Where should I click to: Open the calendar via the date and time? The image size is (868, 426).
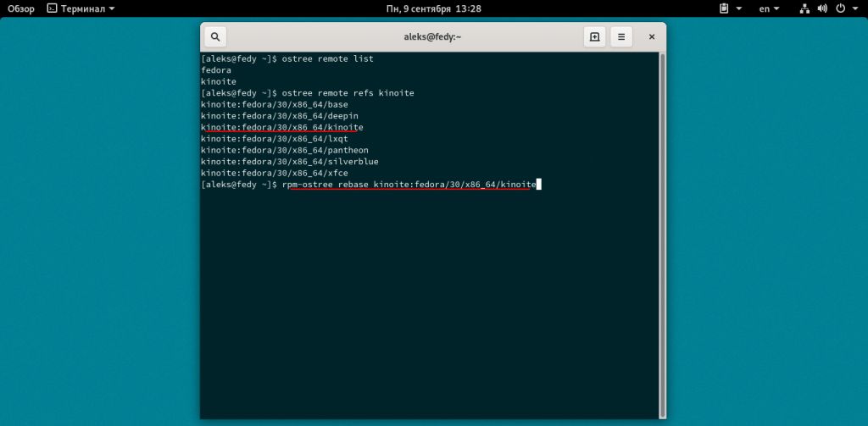point(433,8)
